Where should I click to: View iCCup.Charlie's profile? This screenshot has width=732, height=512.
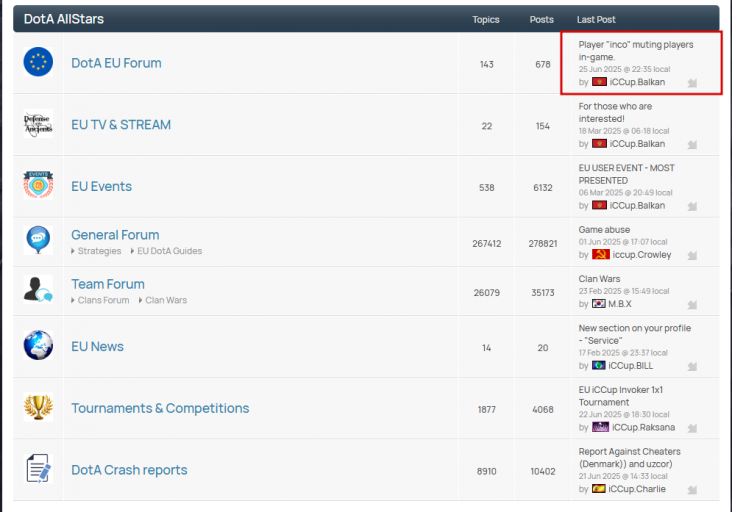[637, 489]
